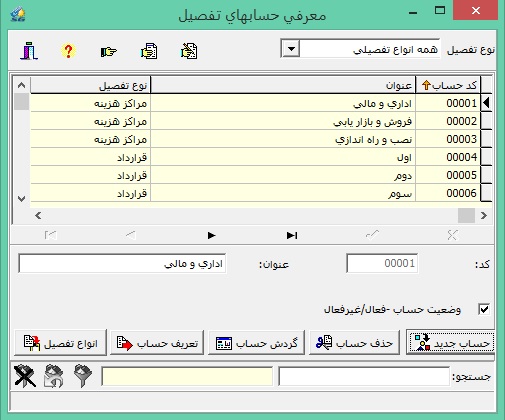Toggle the وضعیت حساب فعال/غیرفعال checkbox
Image resolution: width=505 pixels, height=420 pixels.
point(484,310)
